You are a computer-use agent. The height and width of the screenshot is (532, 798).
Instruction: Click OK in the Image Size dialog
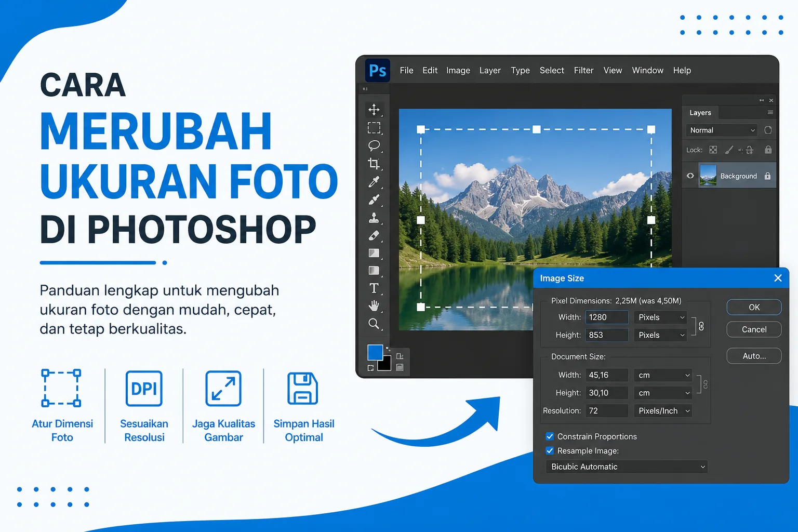[754, 307]
